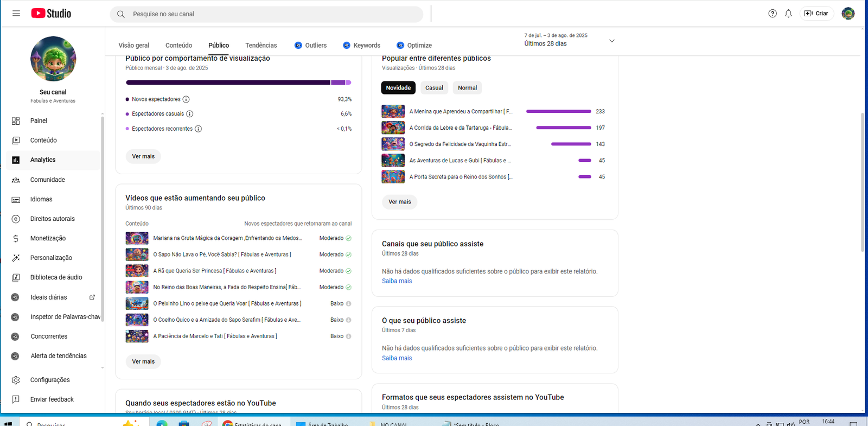Open the help question mark icon
The height and width of the screenshot is (426, 868).
[x=773, y=14]
